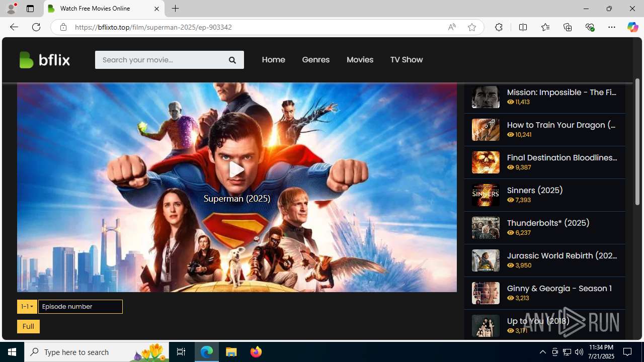Click the page vertical scrollbar thumb
The image size is (644, 362).
click(637, 142)
